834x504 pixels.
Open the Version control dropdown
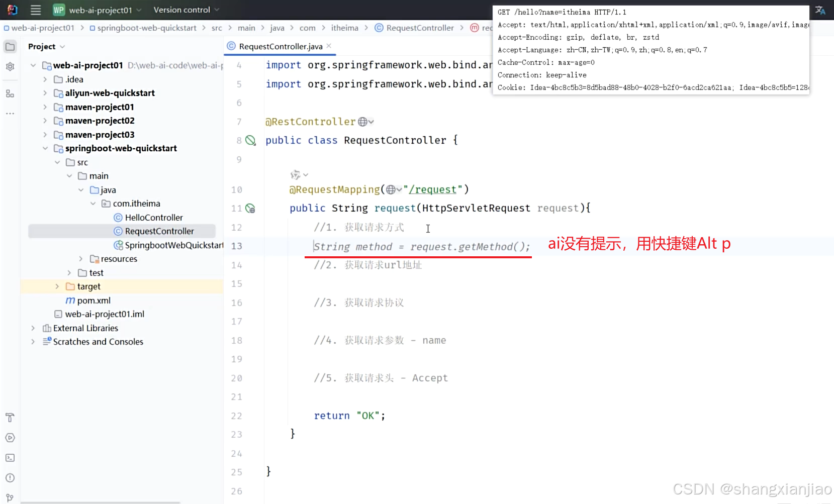click(x=187, y=10)
